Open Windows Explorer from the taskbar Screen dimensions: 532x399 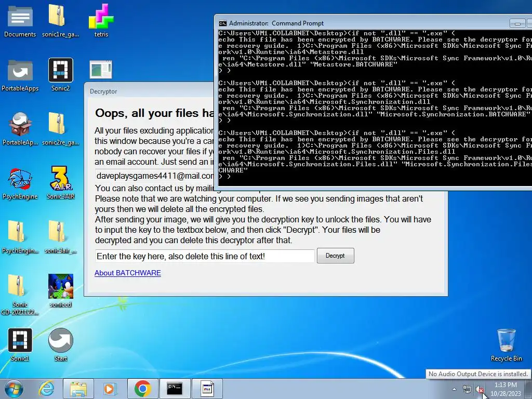click(x=78, y=389)
